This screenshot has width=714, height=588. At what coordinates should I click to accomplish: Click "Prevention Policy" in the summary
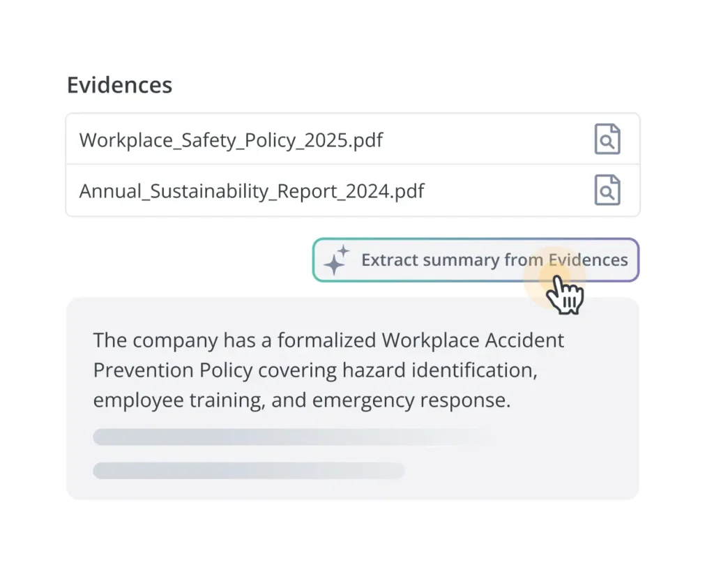[172, 370]
